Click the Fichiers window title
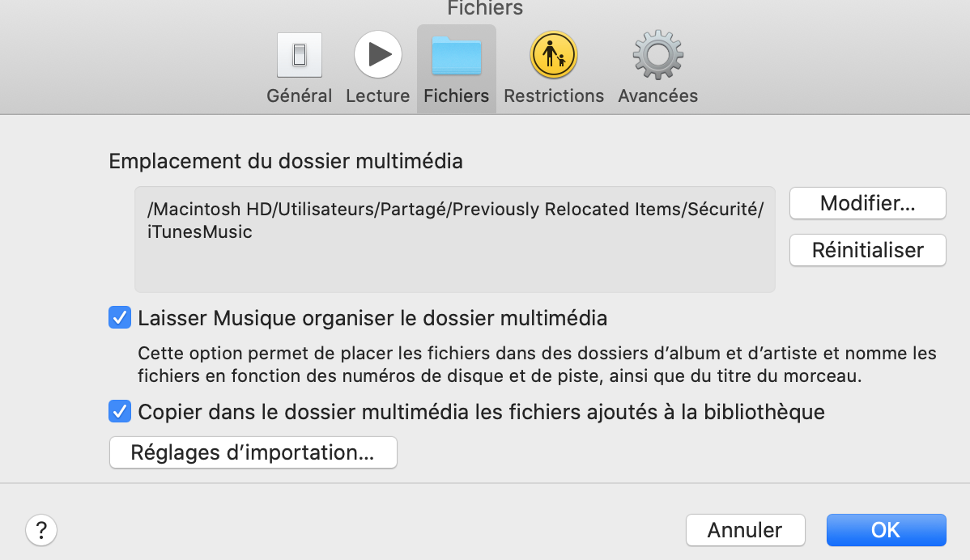Image resolution: width=970 pixels, height=560 pixels. 485,9
